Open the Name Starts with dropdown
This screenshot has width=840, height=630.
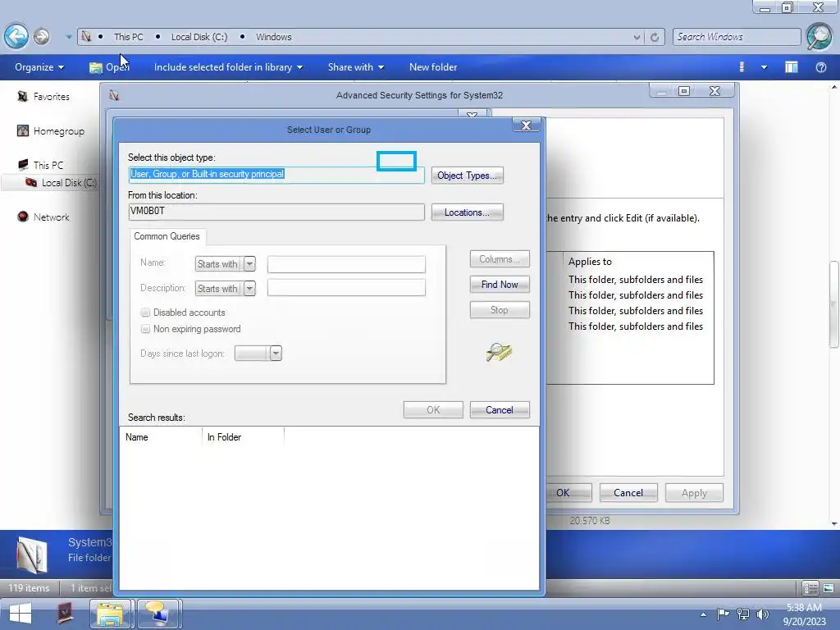point(249,263)
